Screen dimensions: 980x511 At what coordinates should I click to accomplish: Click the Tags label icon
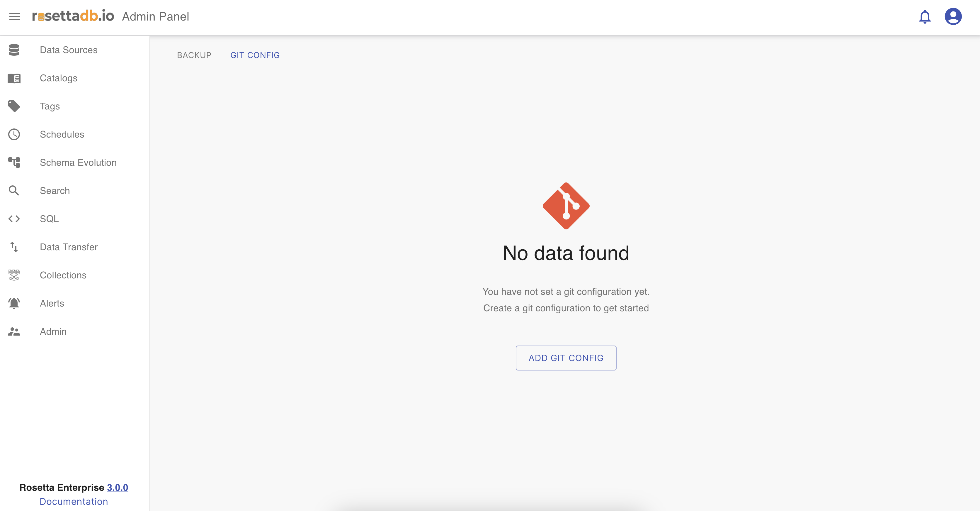[14, 106]
